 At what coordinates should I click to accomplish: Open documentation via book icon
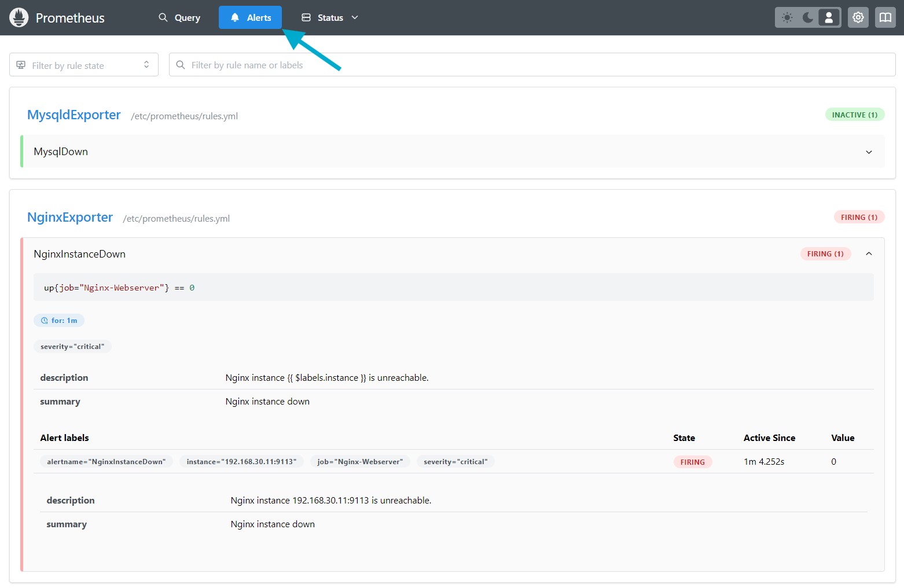tap(884, 17)
